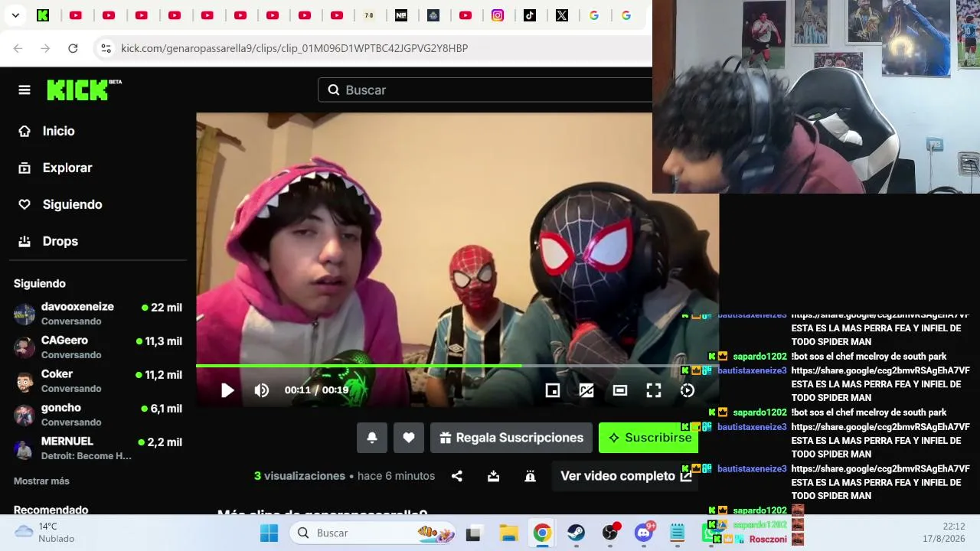
Task: Open Discord from the taskbar
Action: (x=644, y=533)
